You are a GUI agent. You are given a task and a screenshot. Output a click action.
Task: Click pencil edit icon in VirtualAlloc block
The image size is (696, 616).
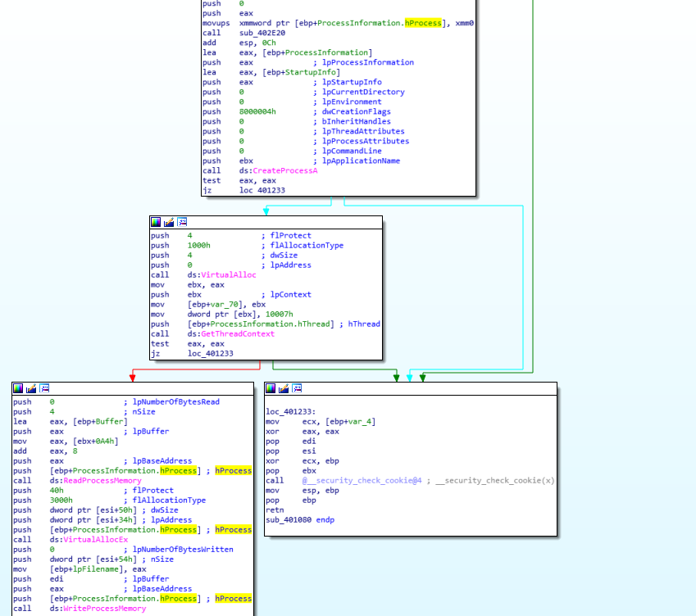pyautogui.click(x=169, y=222)
